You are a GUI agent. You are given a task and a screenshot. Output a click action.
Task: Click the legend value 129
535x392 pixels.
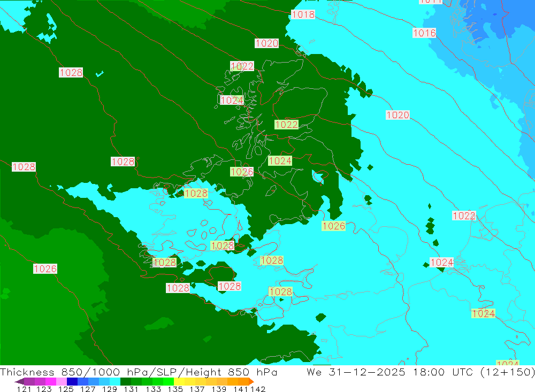(110, 389)
